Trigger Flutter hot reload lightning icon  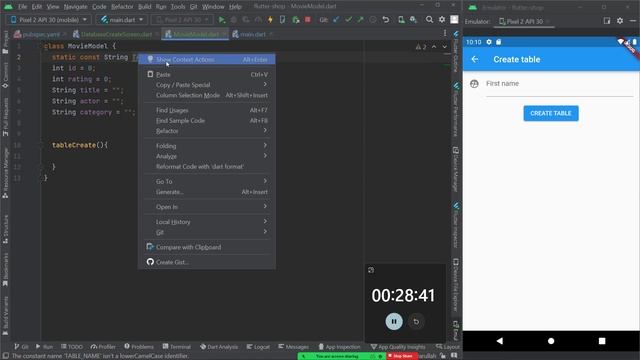click(270, 20)
